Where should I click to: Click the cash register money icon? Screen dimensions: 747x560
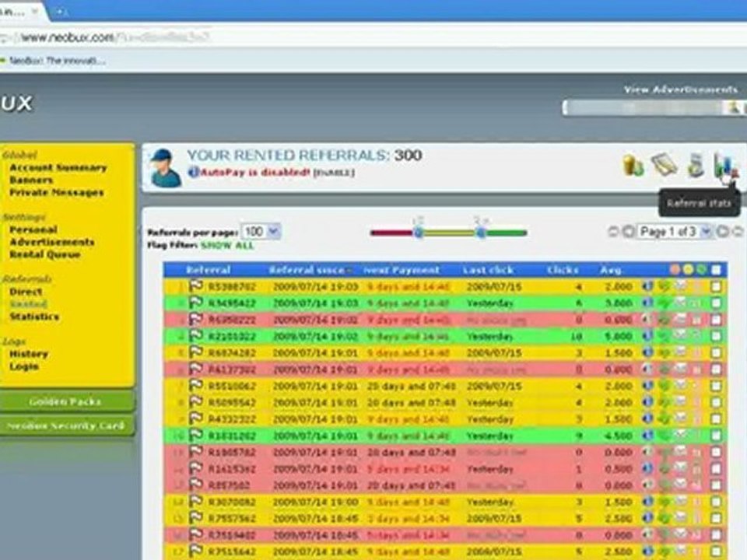click(696, 166)
